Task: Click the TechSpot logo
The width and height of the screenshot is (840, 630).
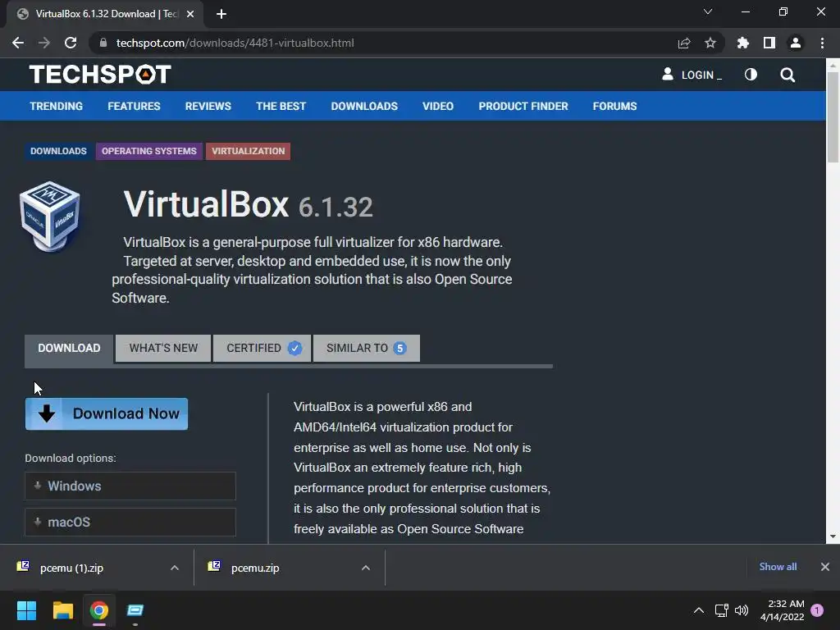Action: [100, 75]
